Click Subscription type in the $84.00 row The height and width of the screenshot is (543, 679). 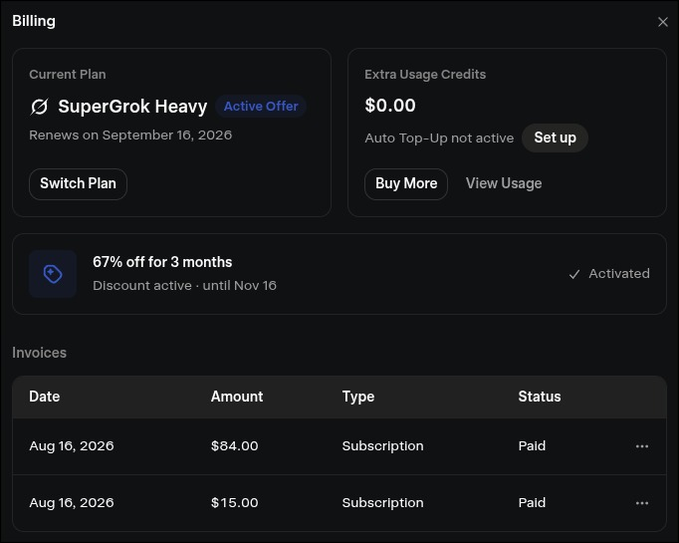point(383,446)
